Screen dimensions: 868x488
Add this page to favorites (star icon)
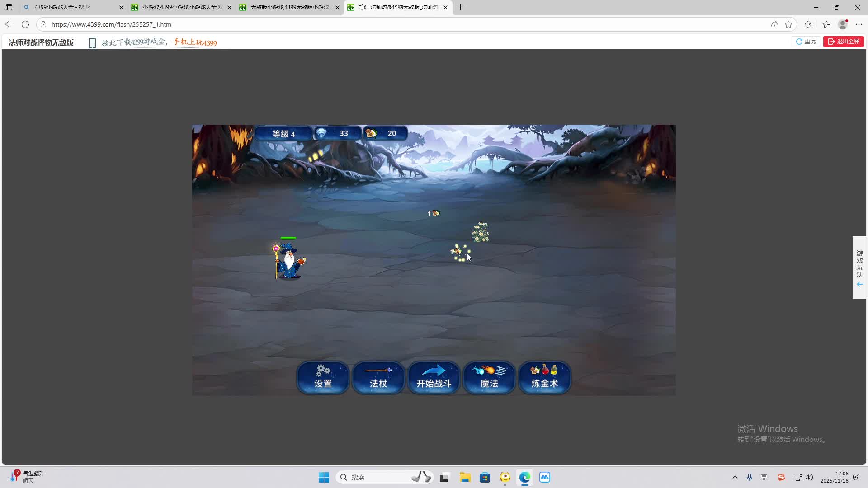pyautogui.click(x=788, y=24)
